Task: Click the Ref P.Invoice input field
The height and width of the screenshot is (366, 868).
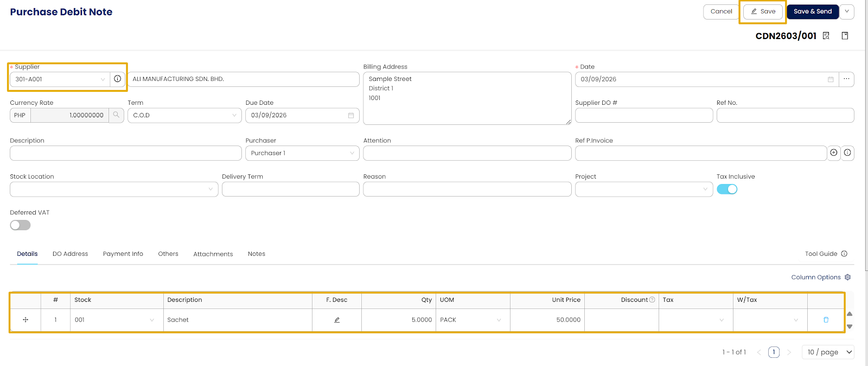Action: pos(701,153)
